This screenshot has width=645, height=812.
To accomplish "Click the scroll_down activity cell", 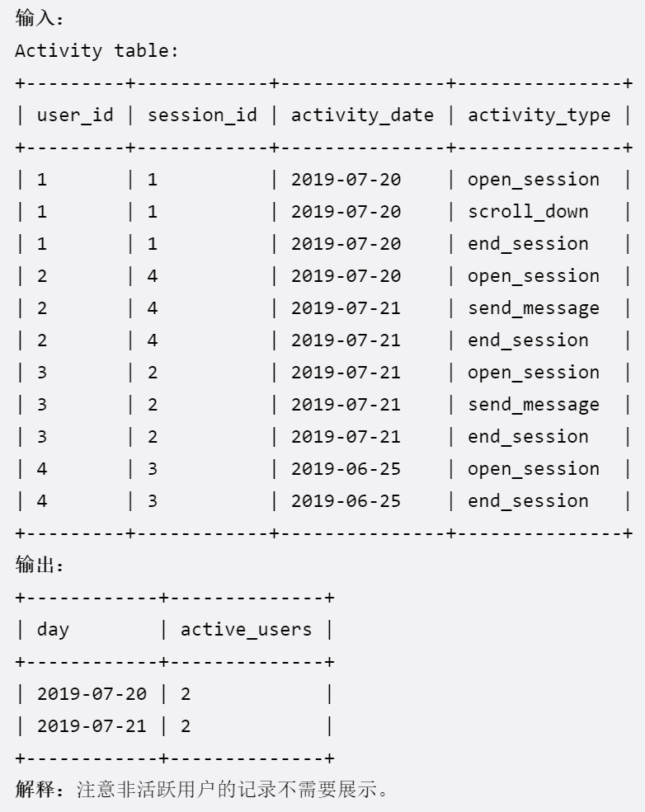I will tap(528, 211).
